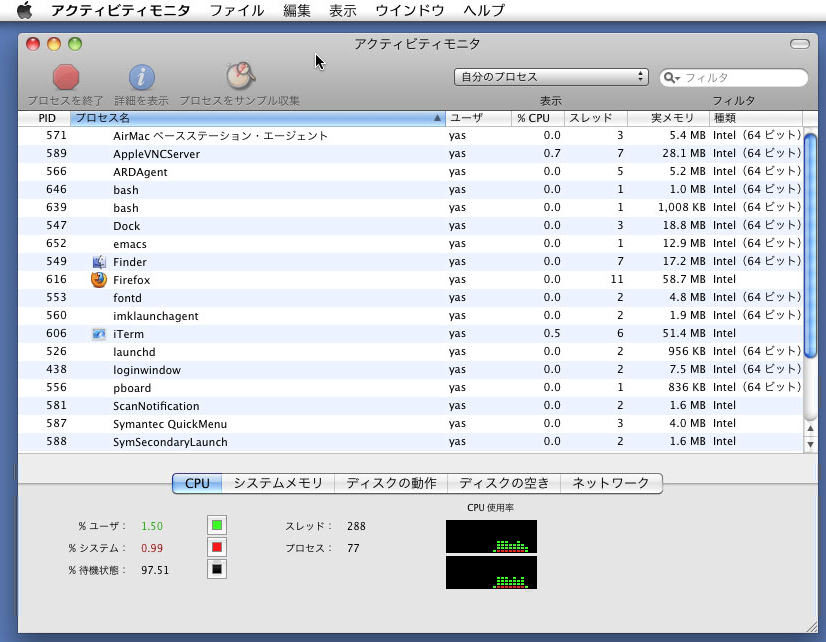Click the Firefox app icon in the process list
The image size is (826, 642).
(99, 280)
